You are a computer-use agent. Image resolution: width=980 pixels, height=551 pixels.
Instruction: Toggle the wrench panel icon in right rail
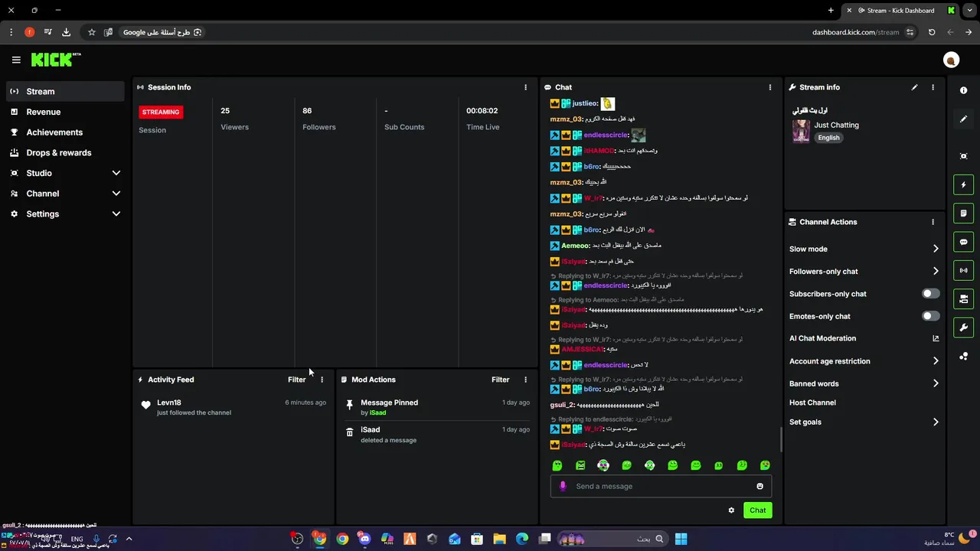tap(963, 328)
